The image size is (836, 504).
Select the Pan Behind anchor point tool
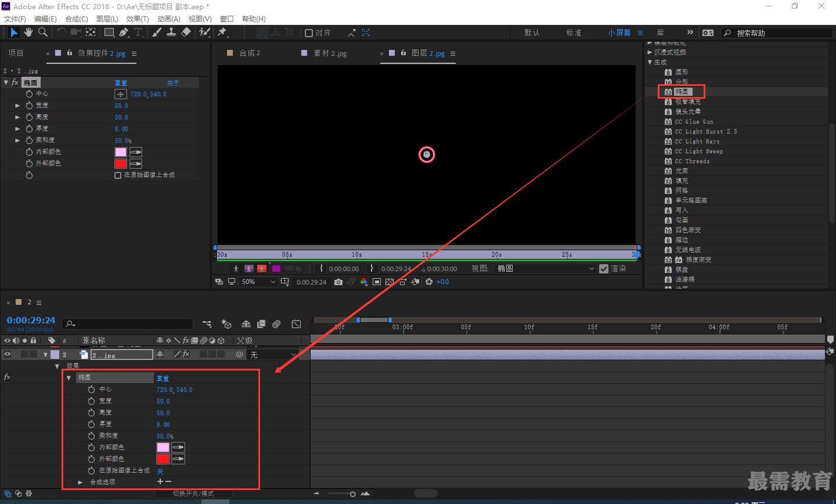click(91, 33)
